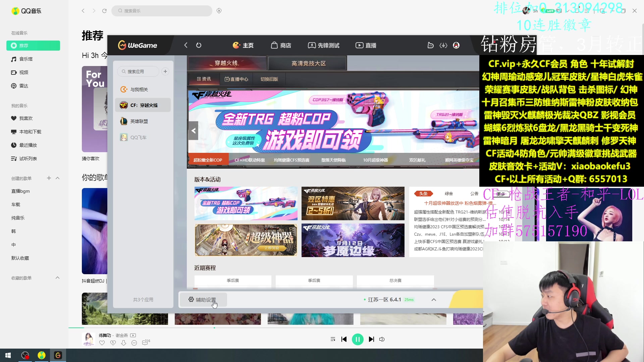This screenshot has height=362, width=644.
Task: Show previous banner slide with left arrow
Action: [193, 131]
